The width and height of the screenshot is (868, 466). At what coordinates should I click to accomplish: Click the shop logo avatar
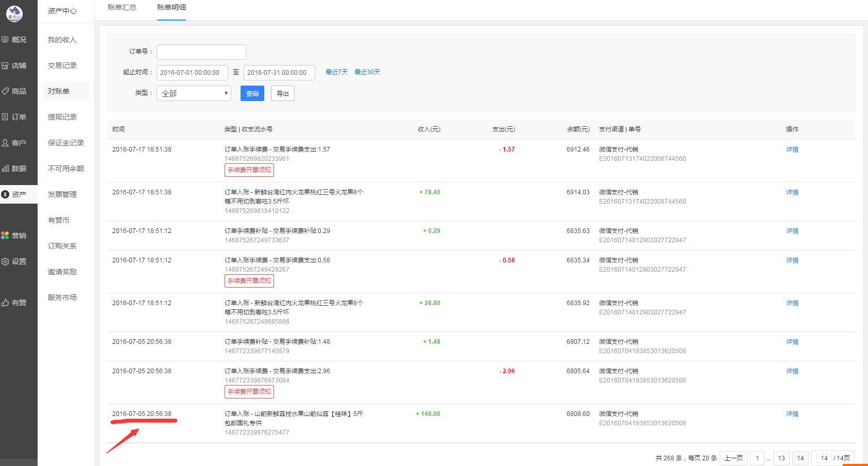[14, 14]
